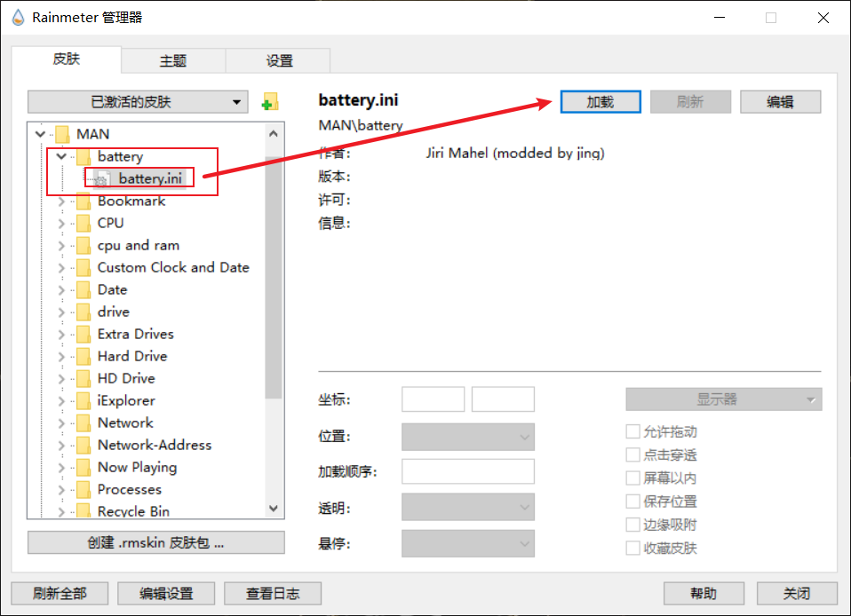Image resolution: width=851 pixels, height=616 pixels.
Task: Open the 位置 combo box
Action: pyautogui.click(x=468, y=437)
